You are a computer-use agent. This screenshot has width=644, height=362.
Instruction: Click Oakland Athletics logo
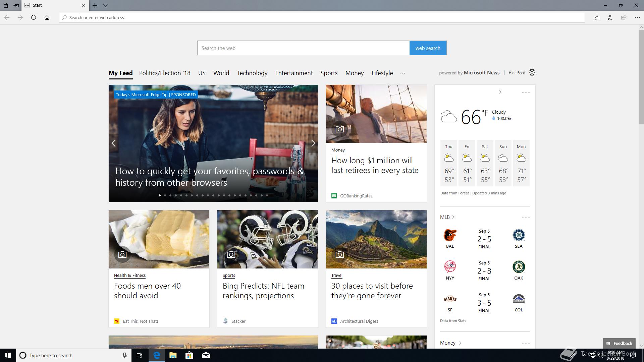point(519,267)
